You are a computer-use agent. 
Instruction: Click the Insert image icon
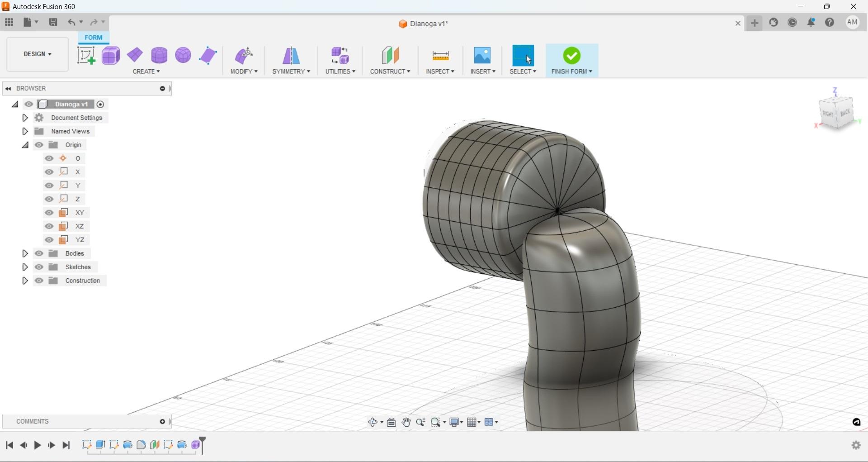[x=482, y=55]
